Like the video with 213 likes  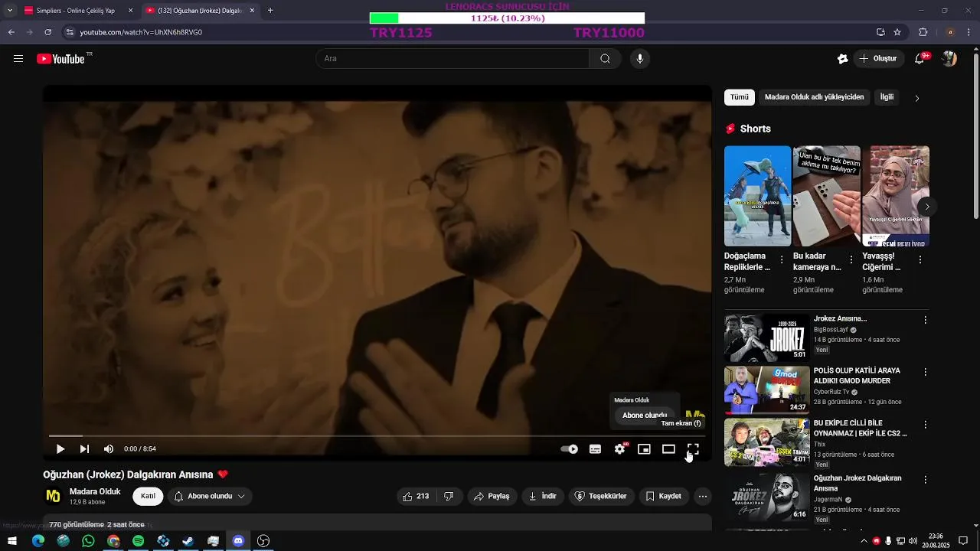(x=416, y=496)
